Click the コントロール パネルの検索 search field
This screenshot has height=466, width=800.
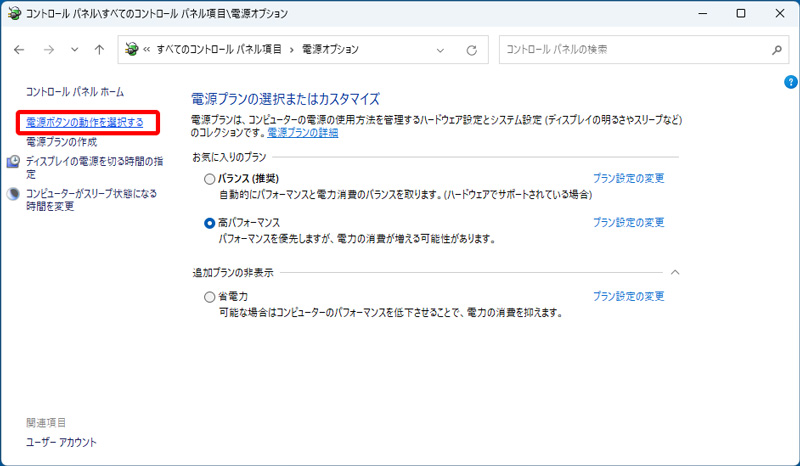630,49
